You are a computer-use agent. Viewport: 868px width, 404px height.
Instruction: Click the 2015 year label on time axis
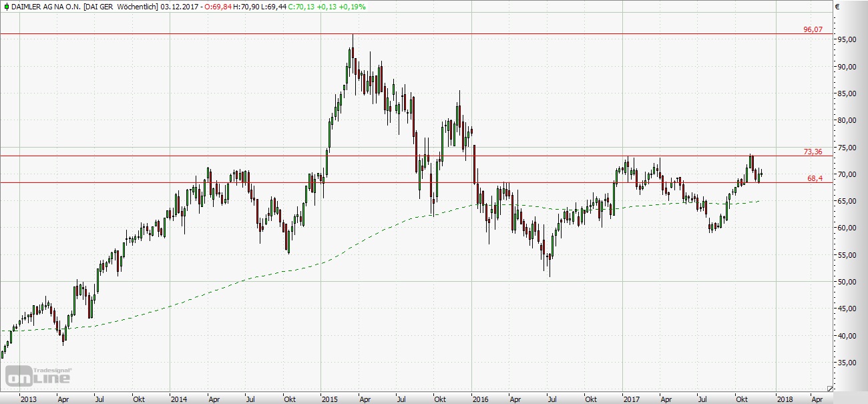click(x=330, y=399)
